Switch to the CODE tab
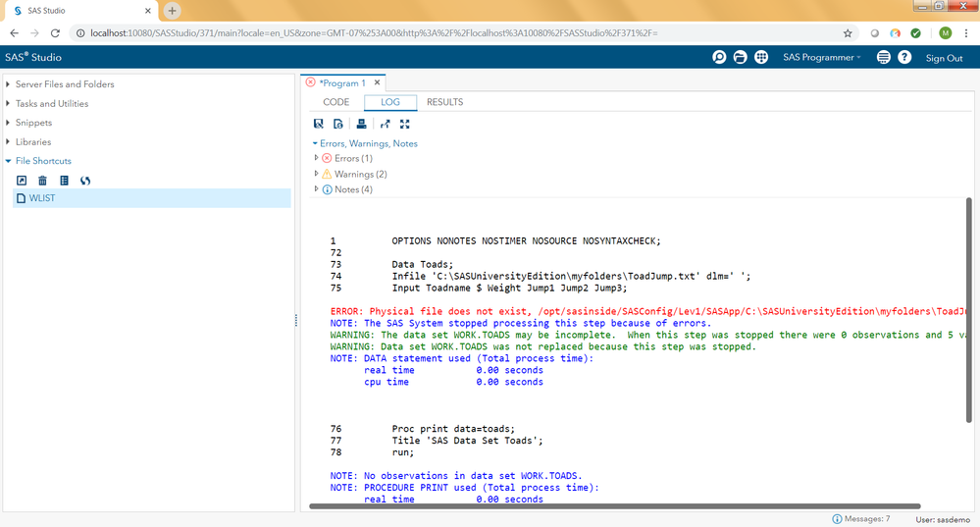980x527 pixels. [336, 102]
